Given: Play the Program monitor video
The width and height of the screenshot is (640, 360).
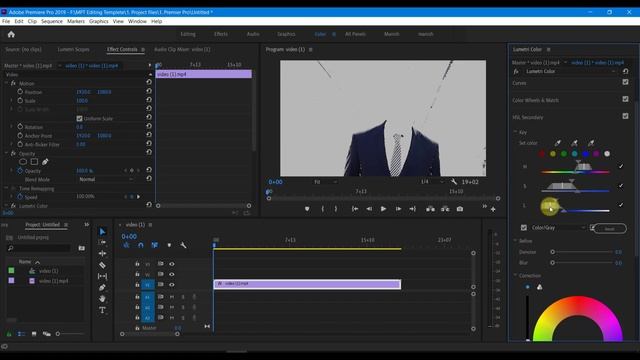Looking at the screenshot, I should coord(383,209).
